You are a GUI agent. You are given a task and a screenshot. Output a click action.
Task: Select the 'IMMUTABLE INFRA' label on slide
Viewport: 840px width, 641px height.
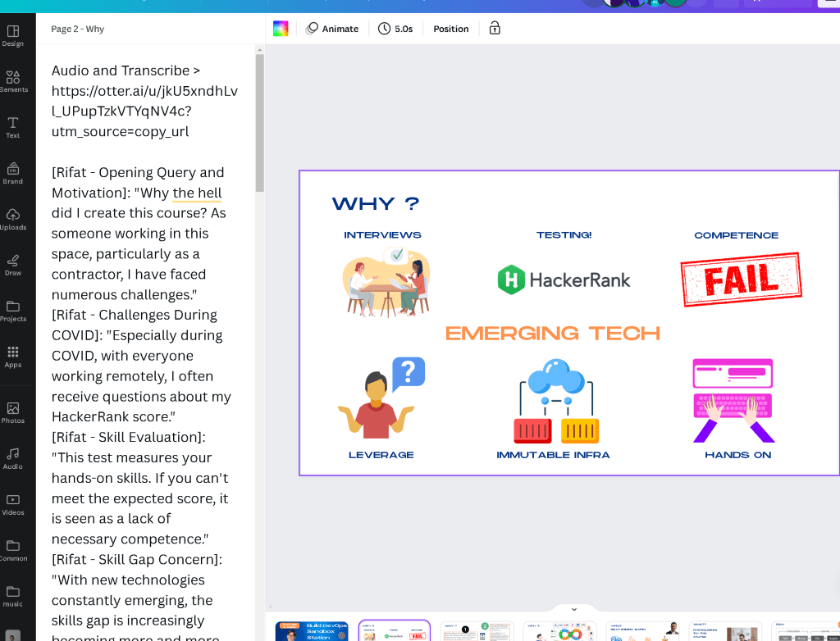coord(553,455)
